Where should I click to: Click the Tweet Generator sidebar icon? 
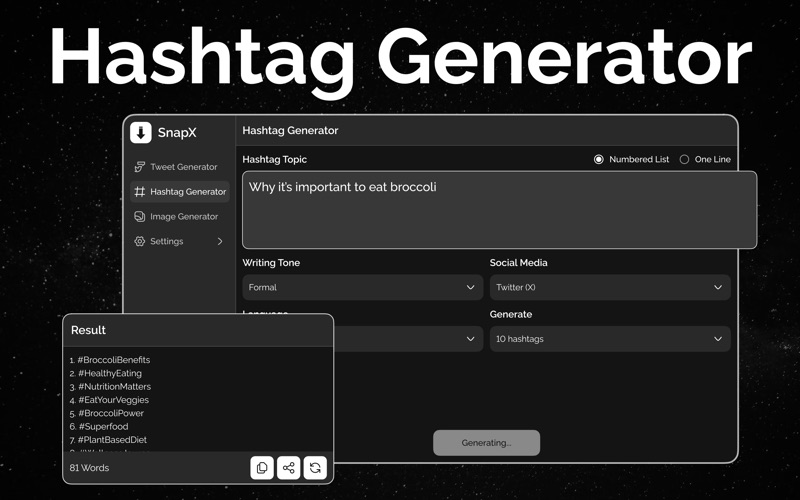pyautogui.click(x=139, y=167)
